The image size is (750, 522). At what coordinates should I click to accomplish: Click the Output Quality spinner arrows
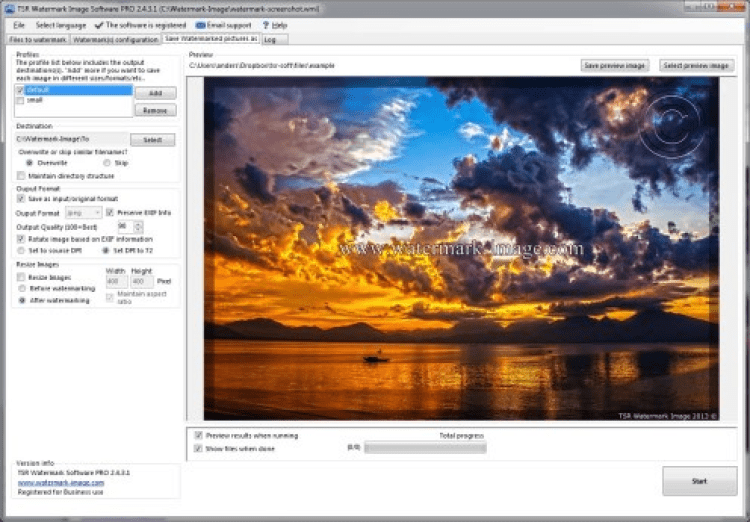(139, 227)
